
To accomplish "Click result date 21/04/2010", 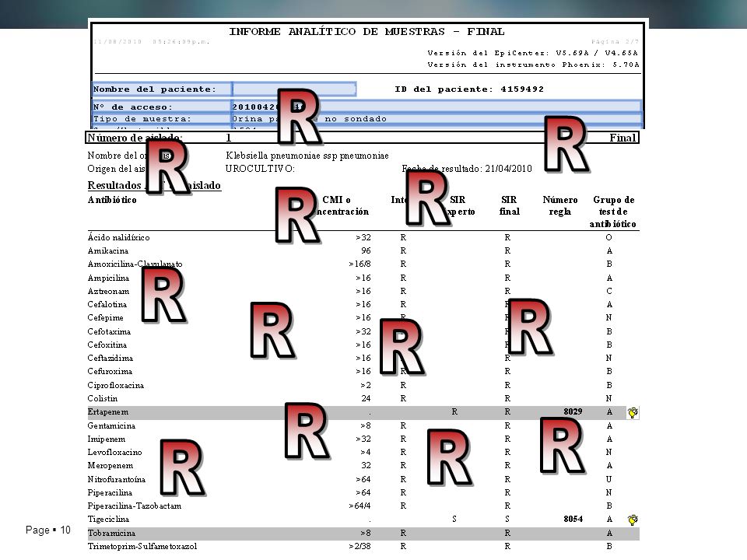I will pos(508,169).
